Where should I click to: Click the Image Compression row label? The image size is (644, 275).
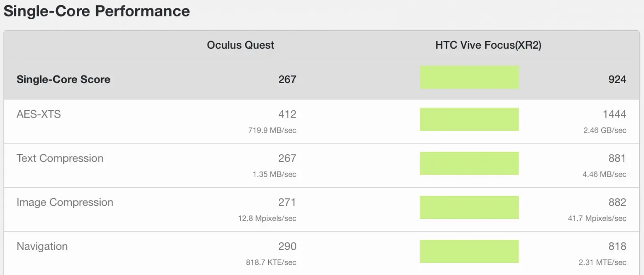[65, 202]
